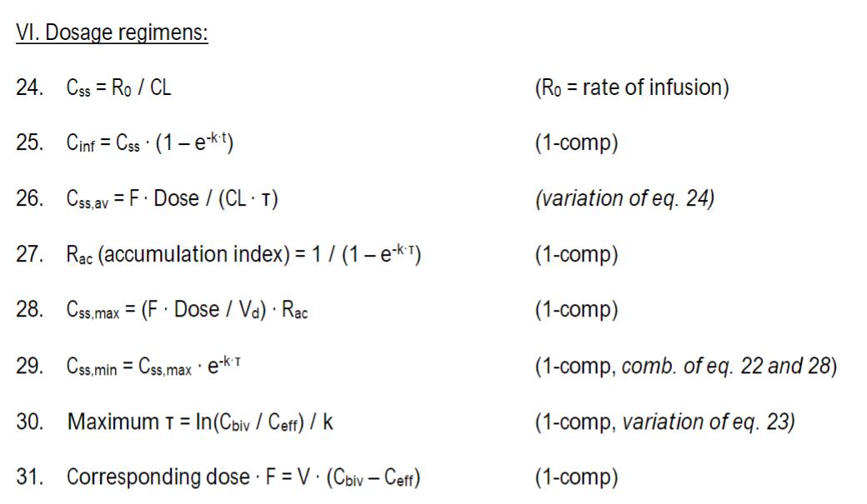Click the "(variation of eq. 24)" note
The width and height of the screenshot is (867, 504).
pos(624,199)
